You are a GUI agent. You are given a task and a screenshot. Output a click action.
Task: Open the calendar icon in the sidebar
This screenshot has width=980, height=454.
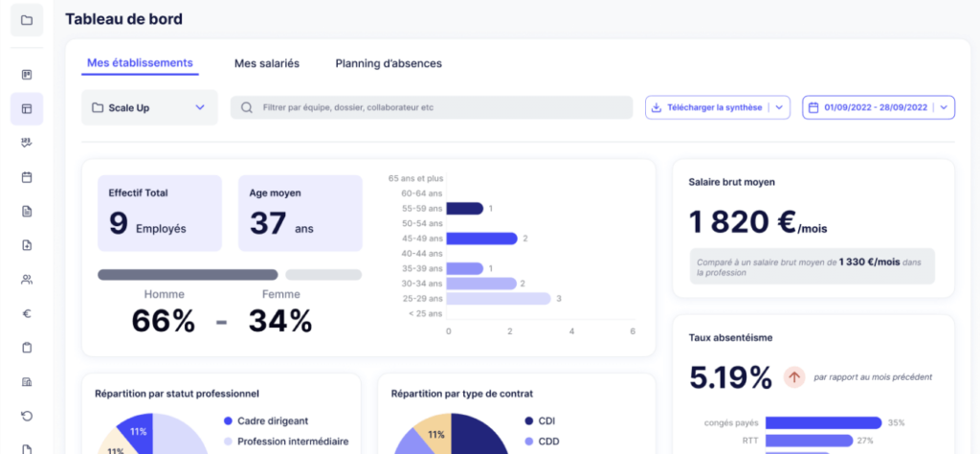26,177
